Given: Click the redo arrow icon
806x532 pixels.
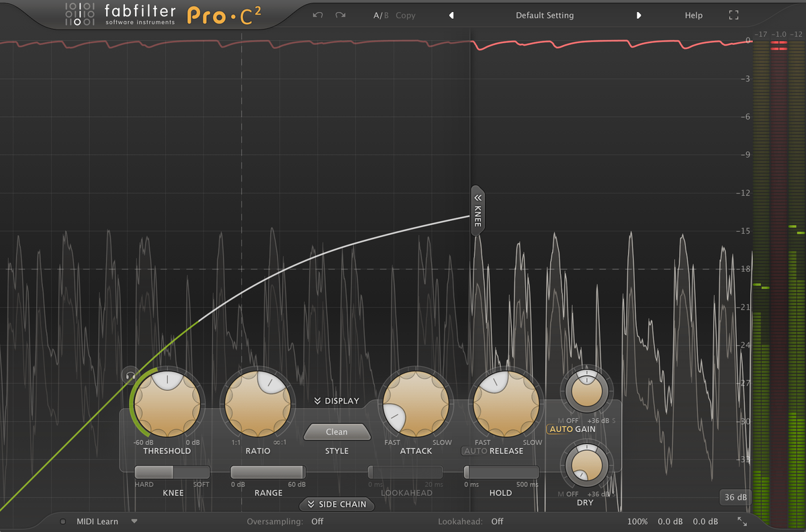Looking at the screenshot, I should (339, 15).
